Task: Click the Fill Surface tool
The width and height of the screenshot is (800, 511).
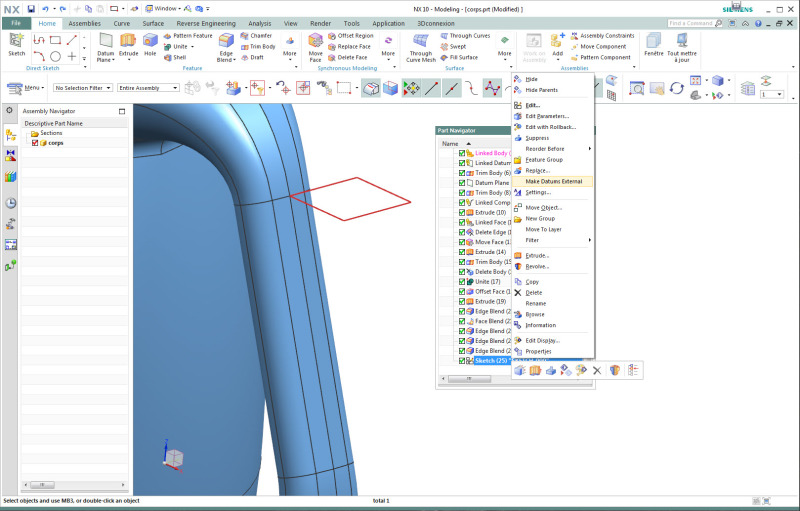Action: click(459, 57)
